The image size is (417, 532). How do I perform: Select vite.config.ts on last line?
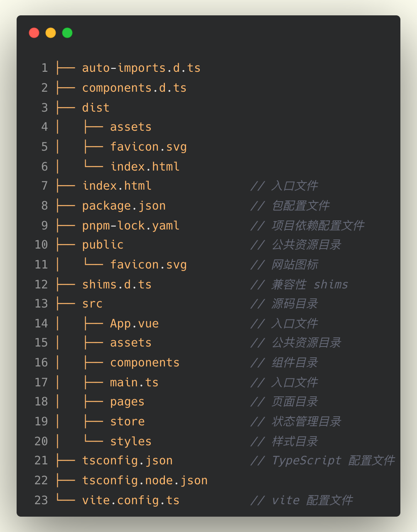pyautogui.click(x=131, y=500)
